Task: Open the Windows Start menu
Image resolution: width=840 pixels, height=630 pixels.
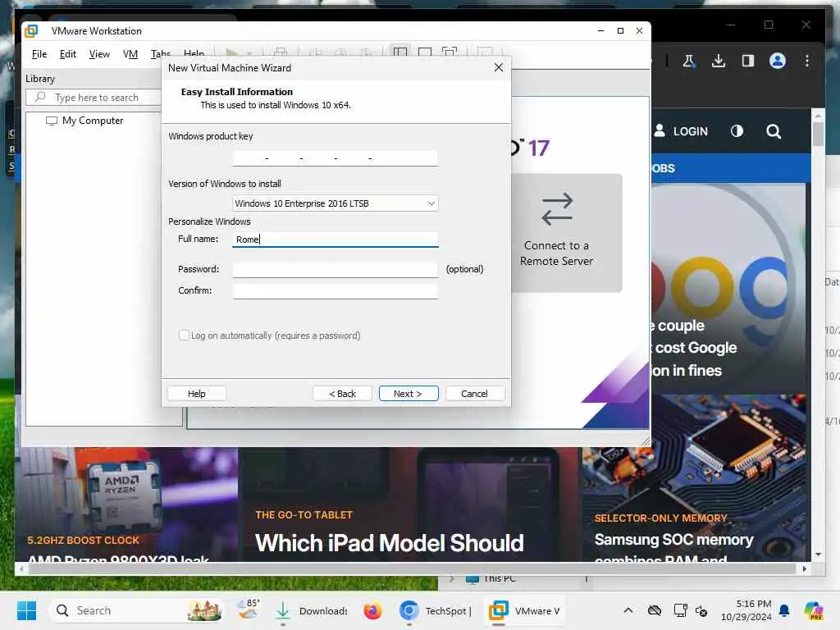Action: click(26, 610)
